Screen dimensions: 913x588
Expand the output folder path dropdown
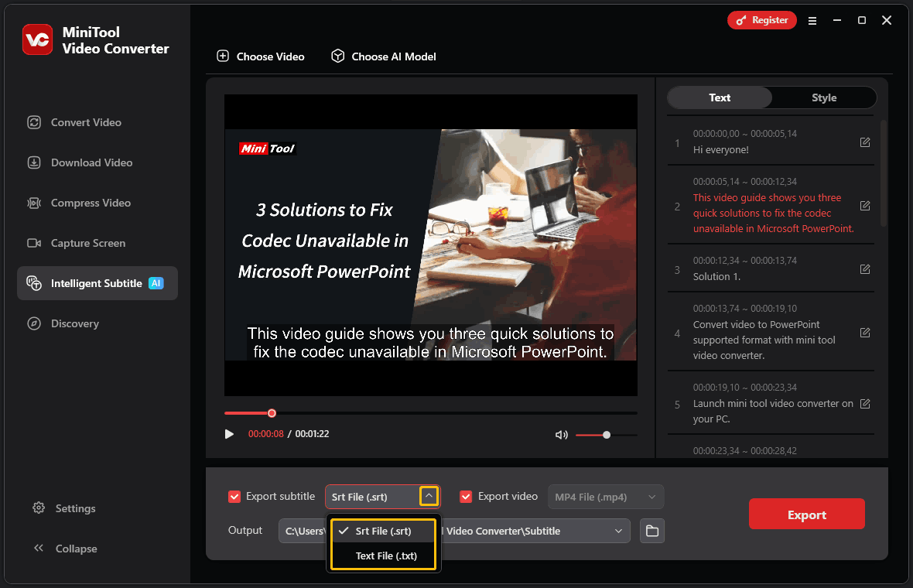(618, 531)
